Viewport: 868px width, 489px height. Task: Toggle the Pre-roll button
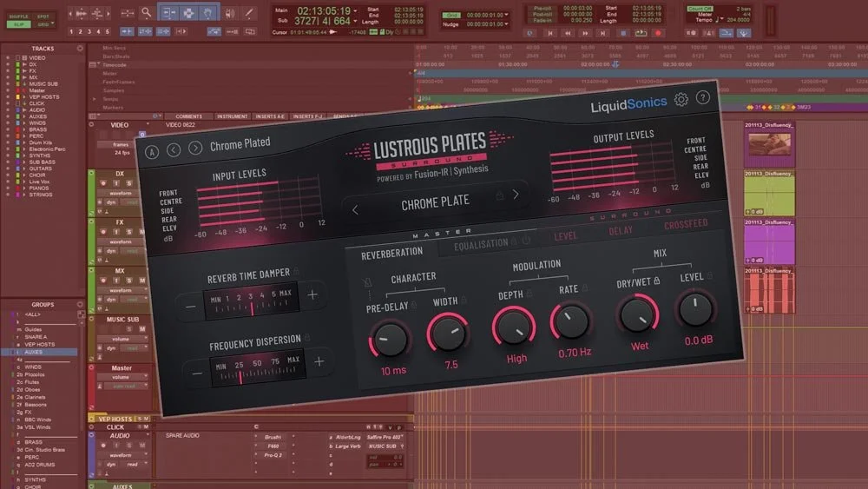542,9
